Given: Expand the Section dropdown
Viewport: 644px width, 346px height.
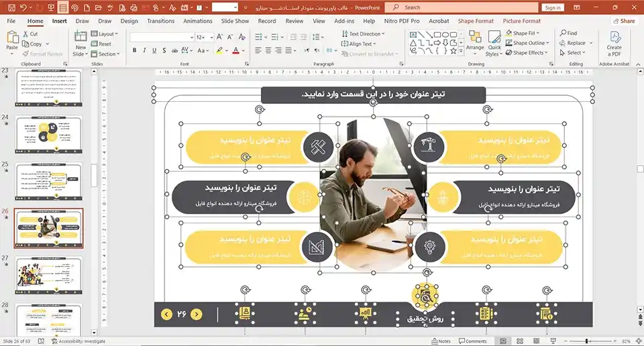Looking at the screenshot, I should pyautogui.click(x=105, y=54).
